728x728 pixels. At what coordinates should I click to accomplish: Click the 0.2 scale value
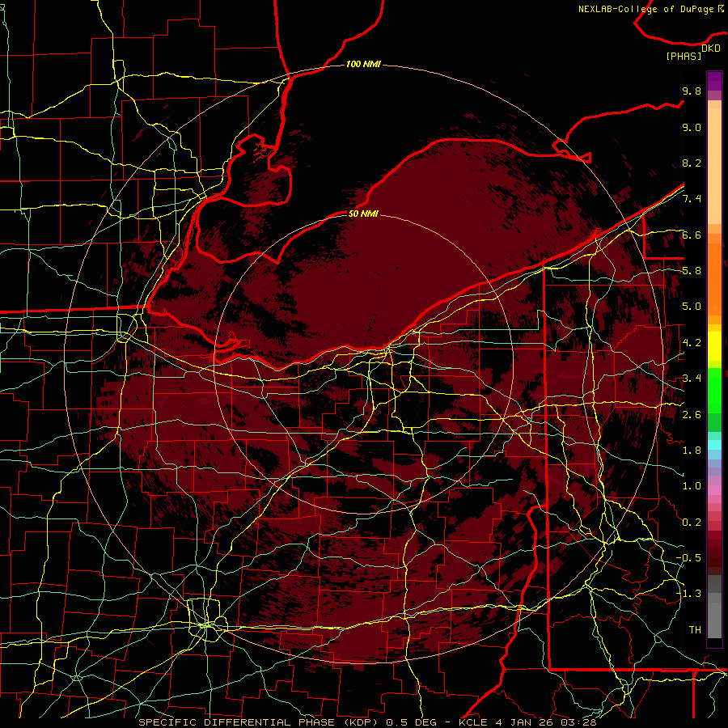pos(692,523)
